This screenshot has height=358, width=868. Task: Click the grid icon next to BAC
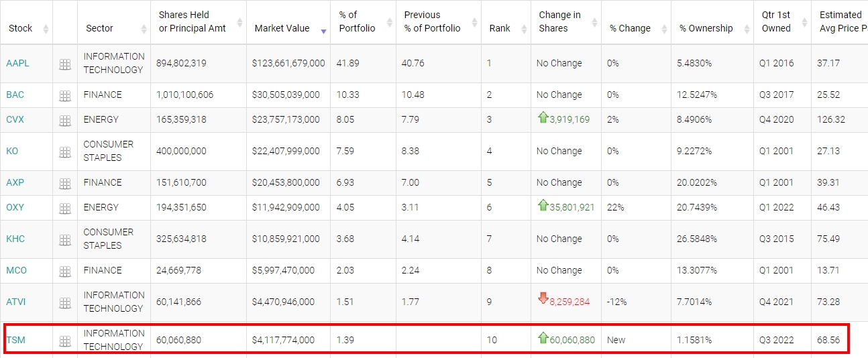65,96
